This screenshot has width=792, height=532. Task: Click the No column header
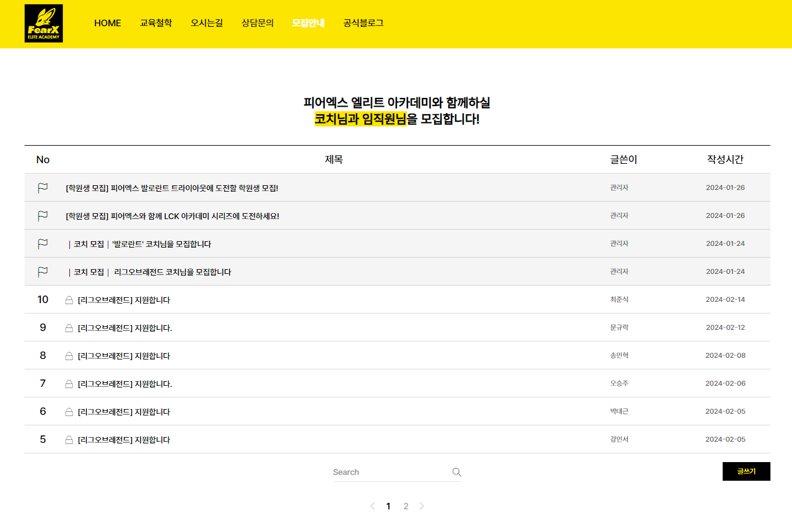[x=43, y=160]
